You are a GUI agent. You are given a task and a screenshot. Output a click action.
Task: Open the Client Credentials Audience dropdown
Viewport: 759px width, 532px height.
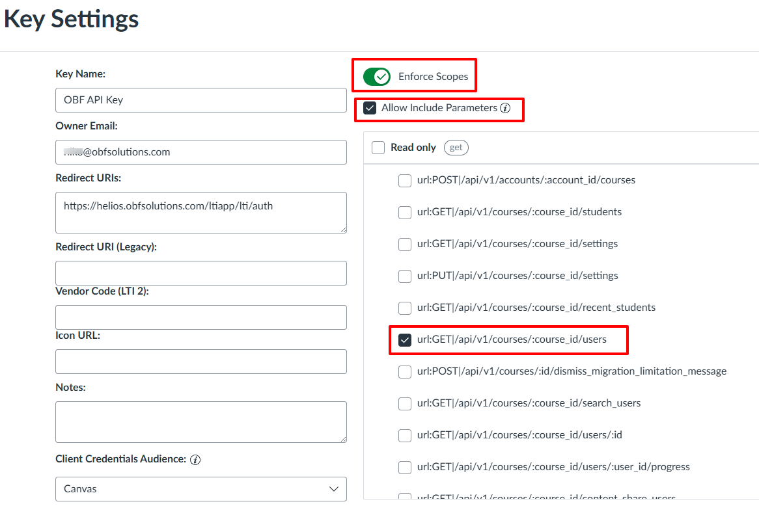pyautogui.click(x=201, y=489)
